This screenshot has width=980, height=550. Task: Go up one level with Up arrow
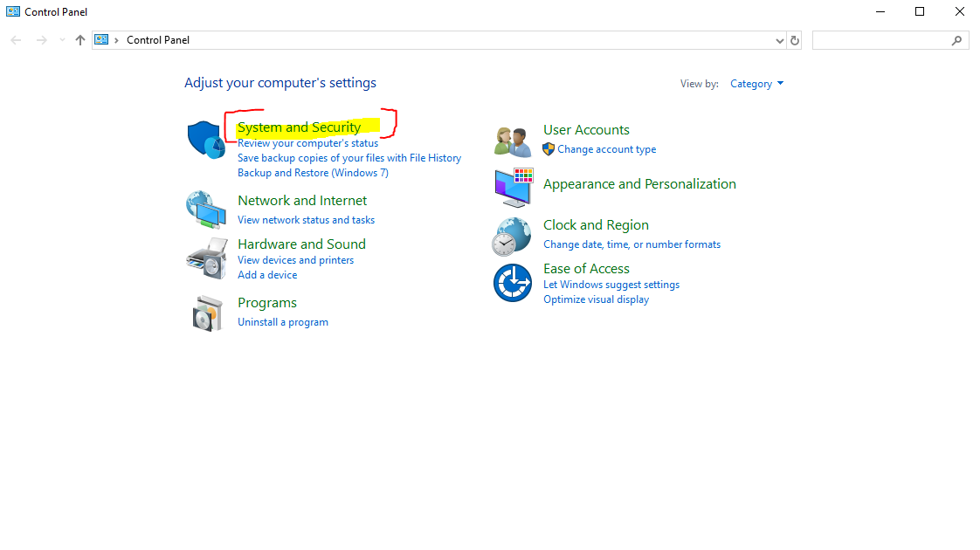(x=80, y=40)
